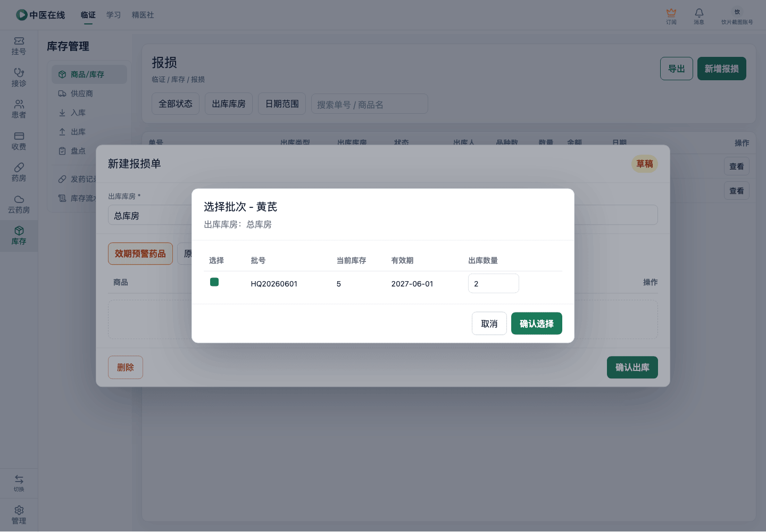The image size is (766, 532).
Task: Open the 饮片截图账号 account avatar
Action: tap(737, 12)
